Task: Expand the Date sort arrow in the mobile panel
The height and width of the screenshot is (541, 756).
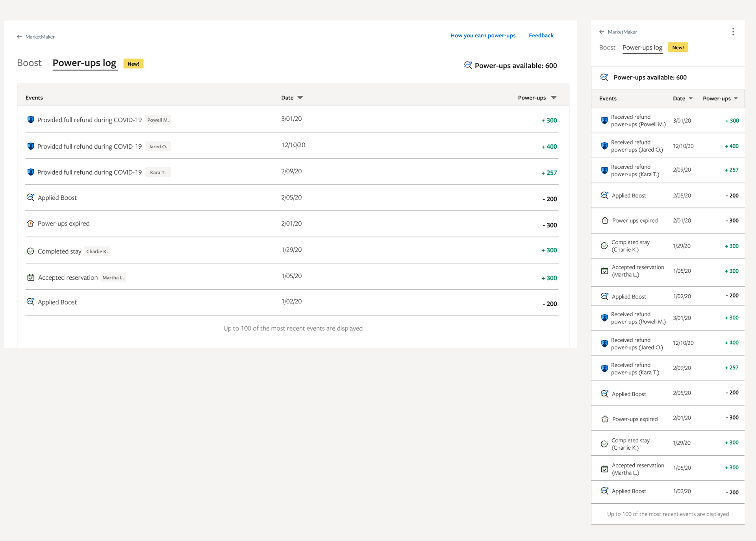Action: pos(691,98)
